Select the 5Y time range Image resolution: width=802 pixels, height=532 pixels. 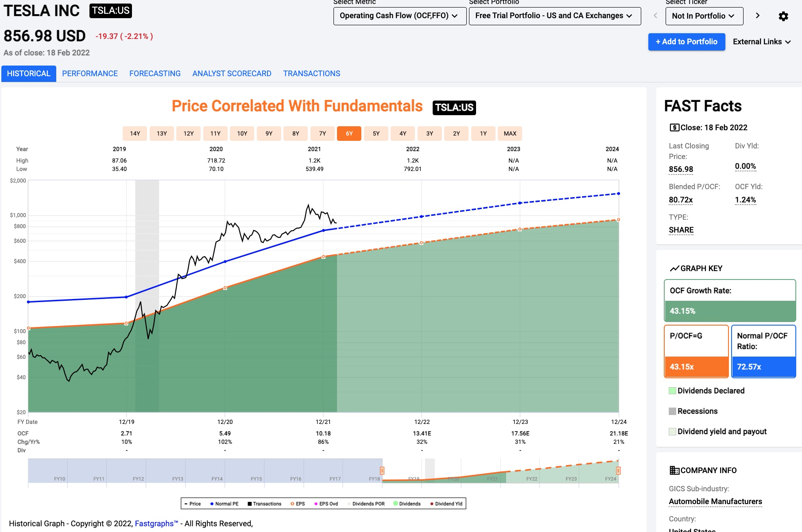coord(376,133)
